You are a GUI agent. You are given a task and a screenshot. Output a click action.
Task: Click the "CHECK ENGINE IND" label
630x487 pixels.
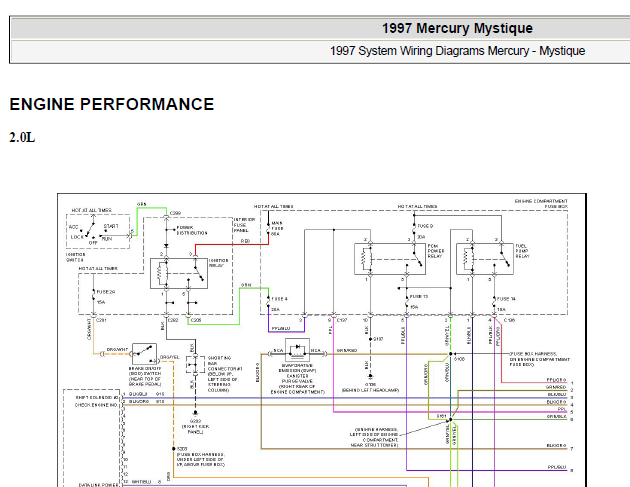96,405
